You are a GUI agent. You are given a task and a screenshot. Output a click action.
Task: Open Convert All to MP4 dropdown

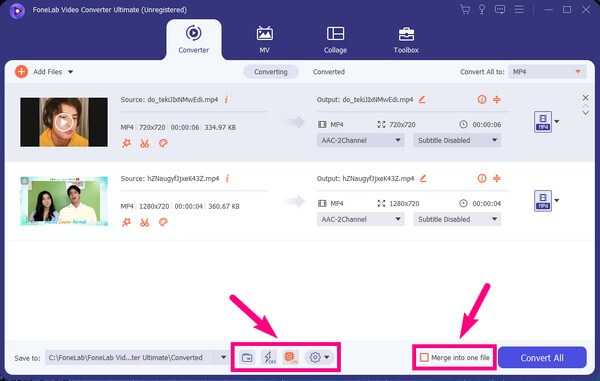(x=547, y=72)
